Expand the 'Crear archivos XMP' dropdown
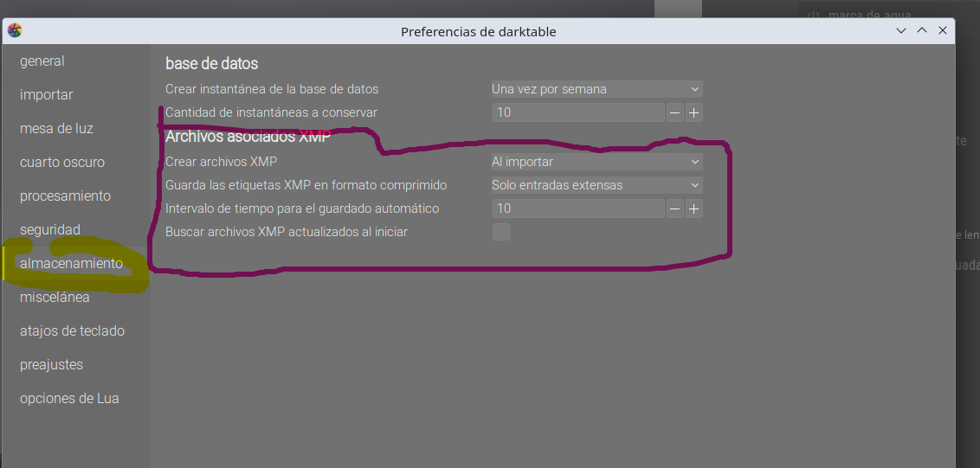The width and height of the screenshot is (980, 468). [596, 162]
